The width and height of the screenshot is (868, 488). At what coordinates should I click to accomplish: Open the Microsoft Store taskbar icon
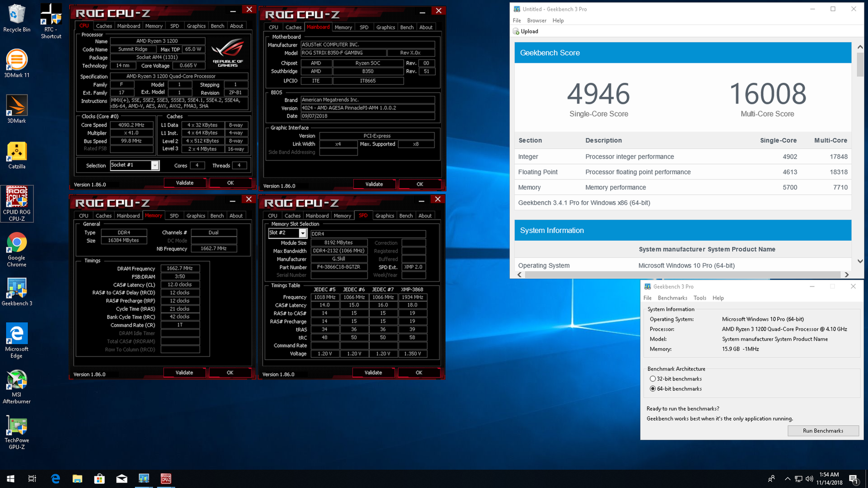pyautogui.click(x=99, y=479)
